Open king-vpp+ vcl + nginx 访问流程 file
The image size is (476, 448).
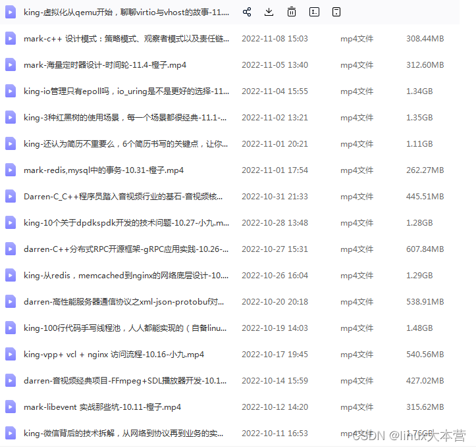(114, 355)
